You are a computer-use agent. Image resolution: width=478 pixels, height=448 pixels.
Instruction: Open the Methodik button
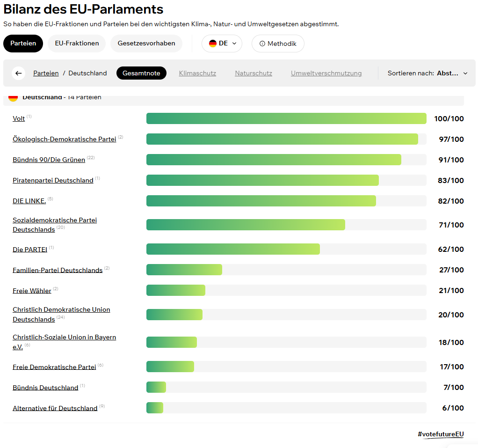click(x=278, y=44)
